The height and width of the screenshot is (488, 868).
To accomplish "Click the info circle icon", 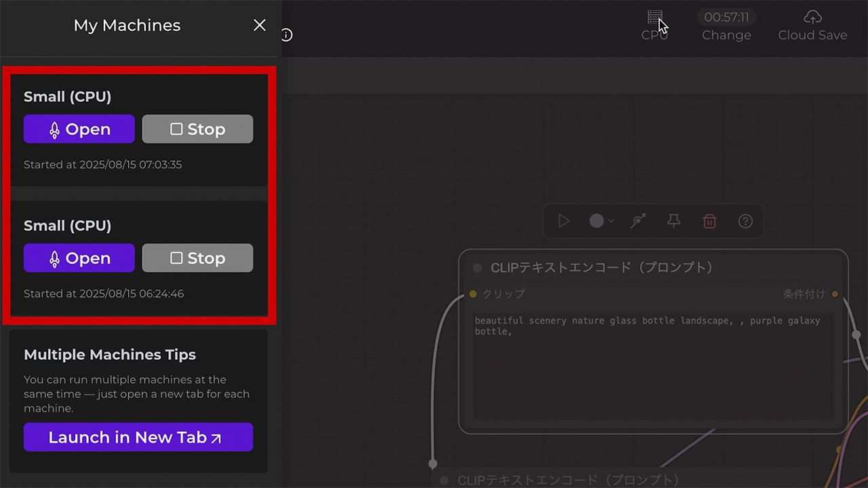I will point(287,35).
